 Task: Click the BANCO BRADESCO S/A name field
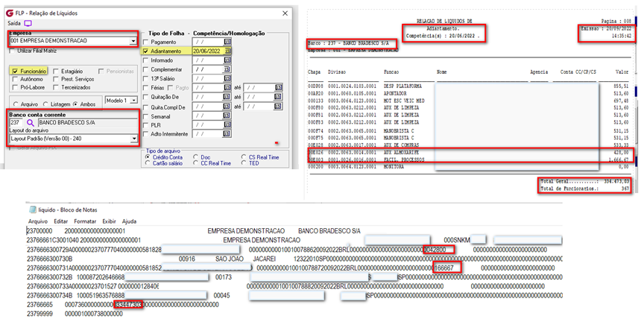[88, 123]
